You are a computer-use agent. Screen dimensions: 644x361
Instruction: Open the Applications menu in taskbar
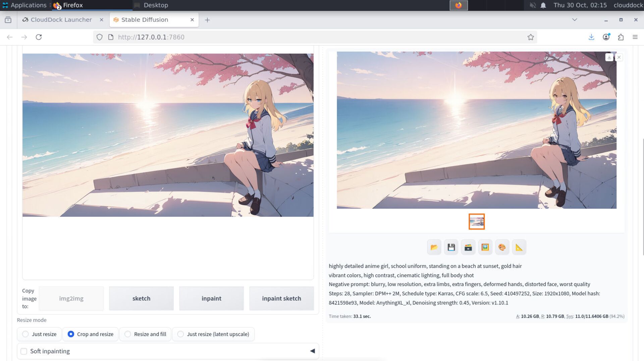pyautogui.click(x=24, y=5)
